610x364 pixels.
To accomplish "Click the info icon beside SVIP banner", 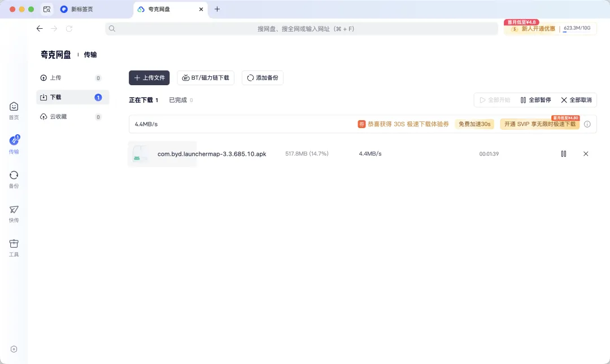I will point(587,124).
